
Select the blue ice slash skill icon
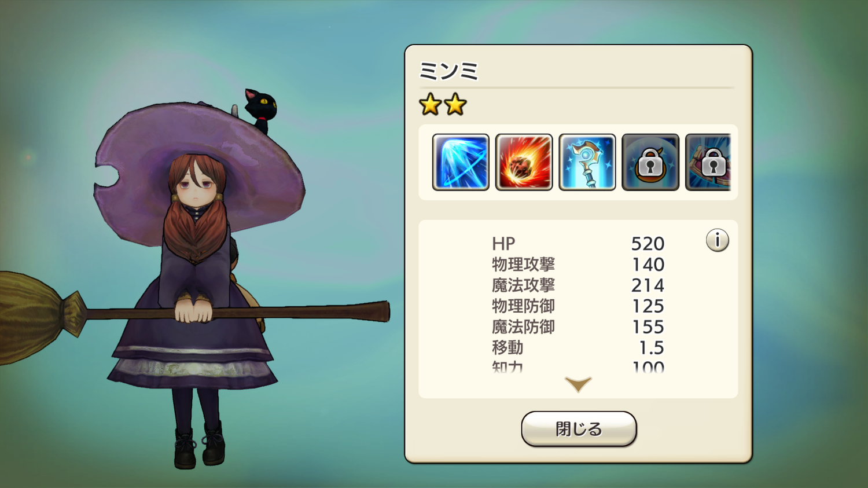tap(461, 162)
